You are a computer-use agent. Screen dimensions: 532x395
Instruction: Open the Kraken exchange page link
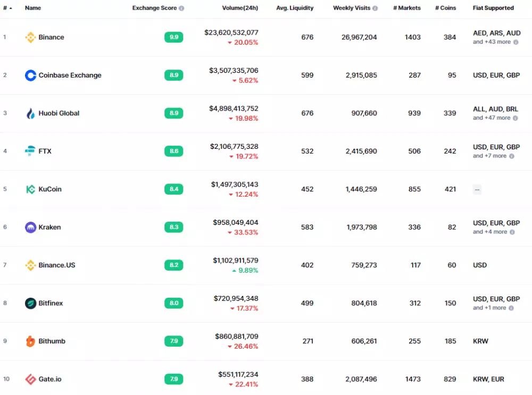pyautogui.click(x=51, y=227)
